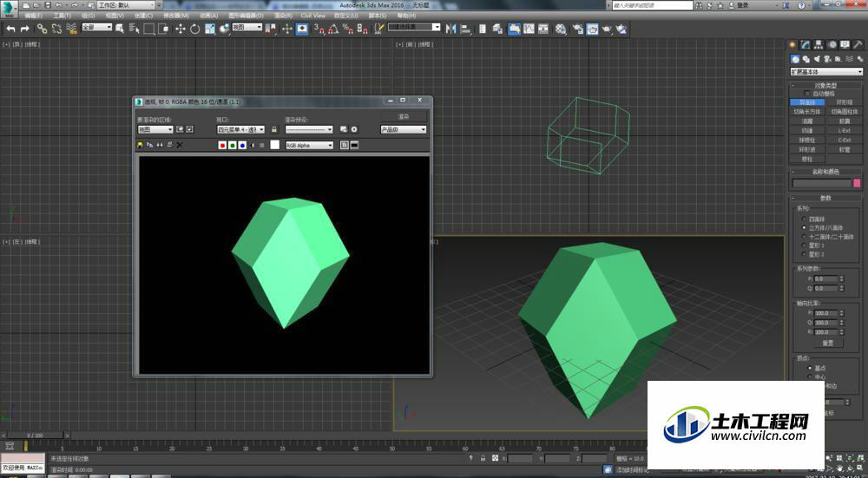Open the reference coordinate system (视图) dropdown
The width and height of the screenshot is (868, 478).
247,27
